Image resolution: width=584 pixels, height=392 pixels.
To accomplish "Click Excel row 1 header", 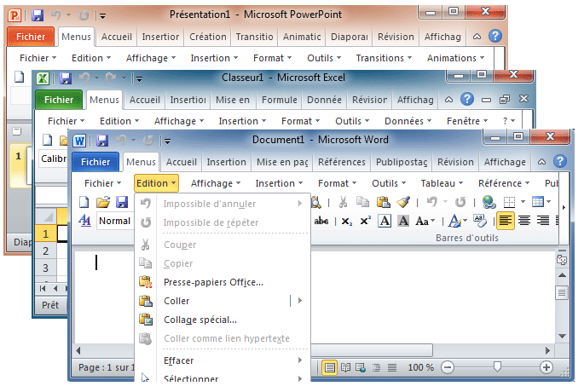I will click(46, 233).
